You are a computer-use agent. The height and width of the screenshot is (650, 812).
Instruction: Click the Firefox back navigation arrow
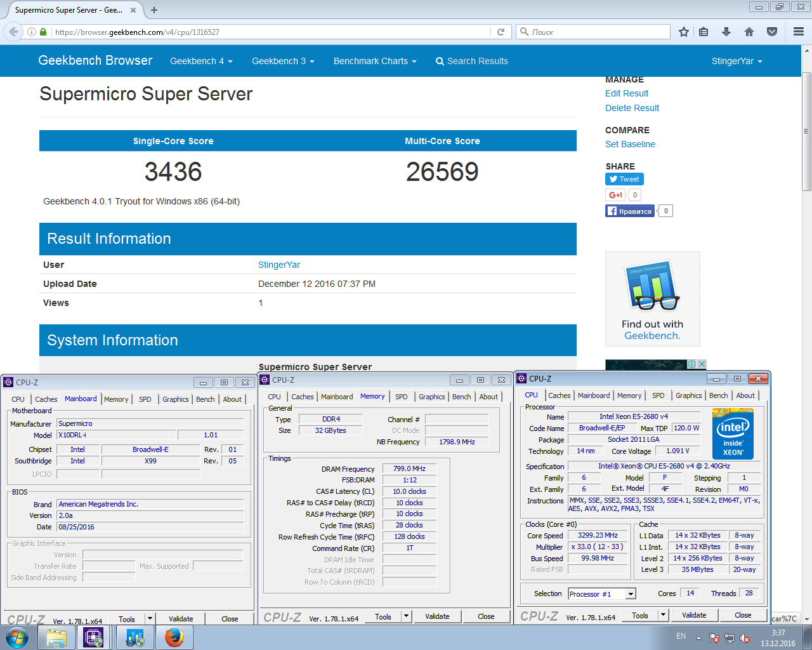pos(13,32)
